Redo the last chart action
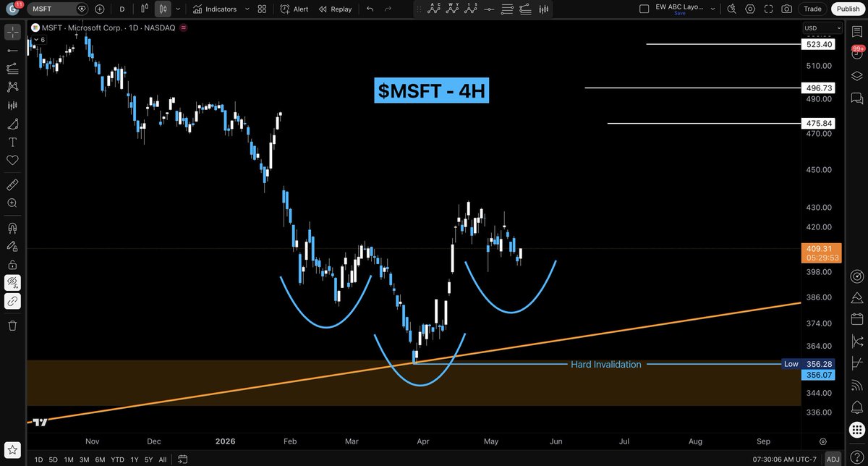 click(388, 9)
